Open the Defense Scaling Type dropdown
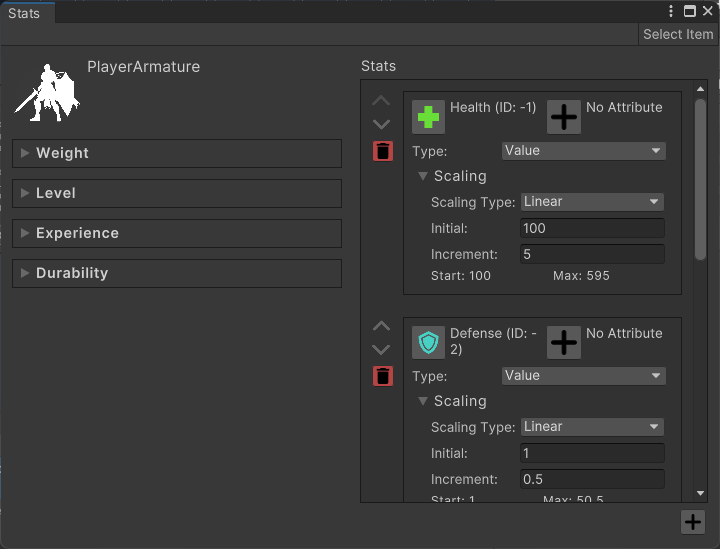This screenshot has width=720, height=549. 592,427
